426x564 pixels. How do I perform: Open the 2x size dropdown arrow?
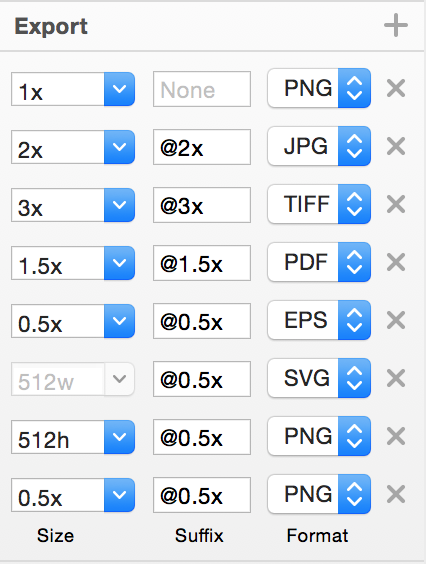[x=119, y=147]
